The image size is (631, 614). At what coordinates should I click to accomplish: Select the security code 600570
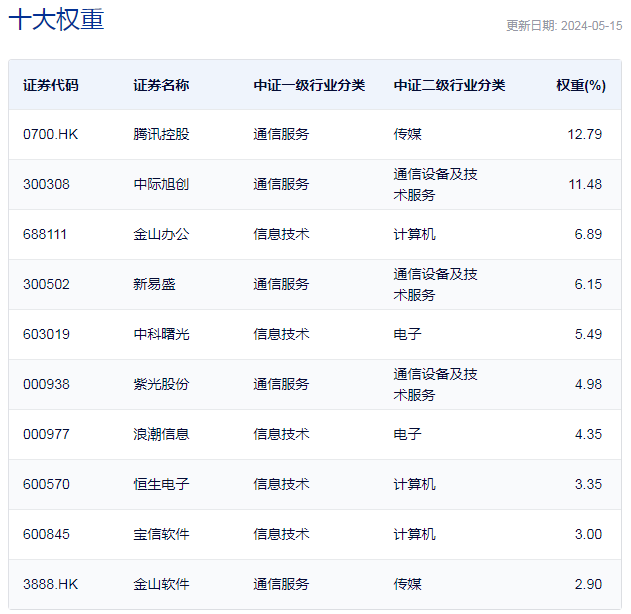(x=46, y=484)
